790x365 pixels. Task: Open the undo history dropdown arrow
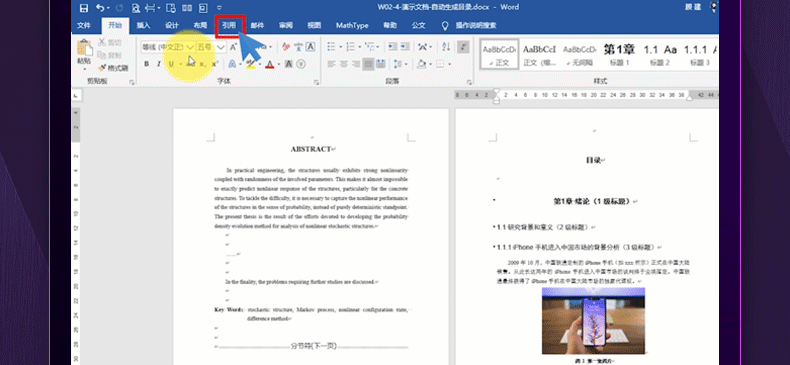pyautogui.click(x=109, y=8)
